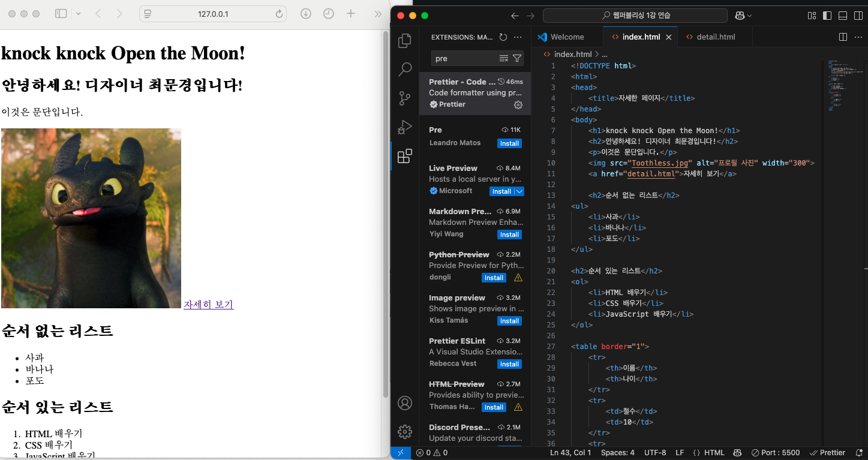Open the Run and Debug view icon
Screen dimensions: 868x460
click(405, 127)
